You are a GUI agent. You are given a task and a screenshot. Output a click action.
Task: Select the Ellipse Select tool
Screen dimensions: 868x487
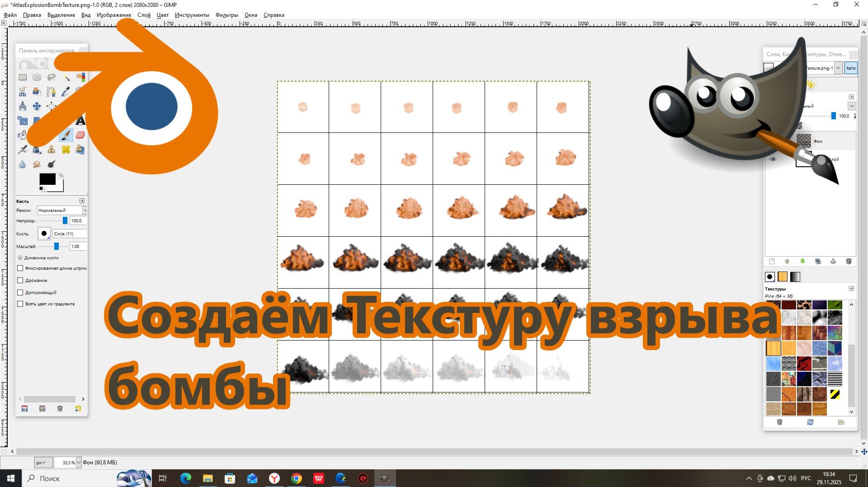37,77
